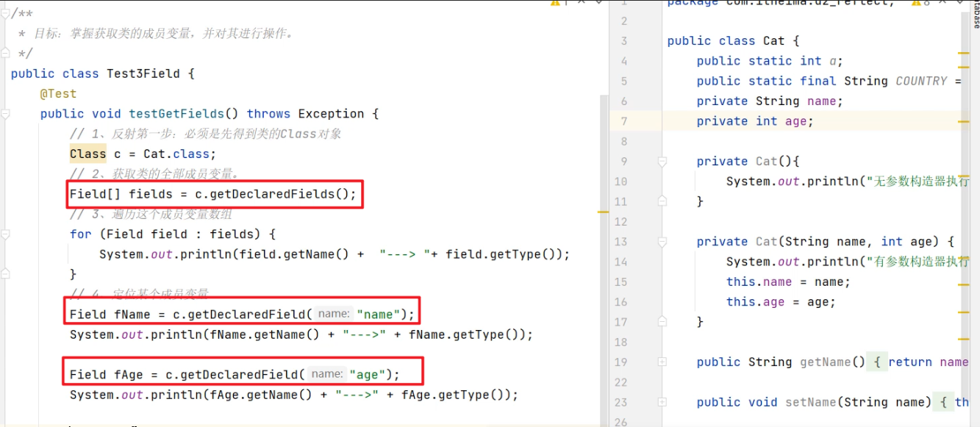This screenshot has width=980, height=427.
Task: Click 'Field[]' type declaration
Action: coord(96,194)
